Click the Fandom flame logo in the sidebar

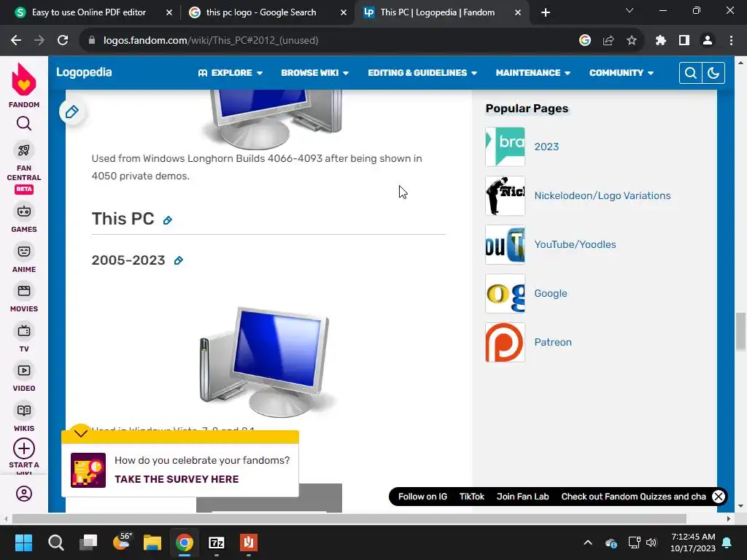[24, 79]
